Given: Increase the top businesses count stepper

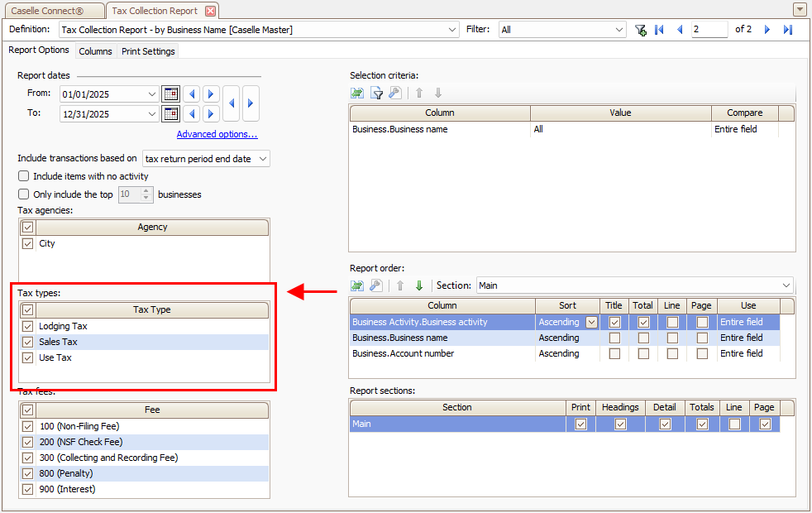Looking at the screenshot, I should [146, 190].
